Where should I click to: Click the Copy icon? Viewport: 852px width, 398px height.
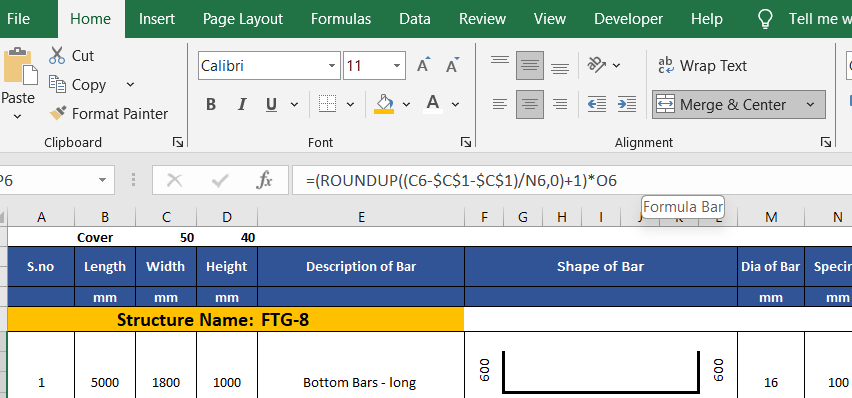57,84
